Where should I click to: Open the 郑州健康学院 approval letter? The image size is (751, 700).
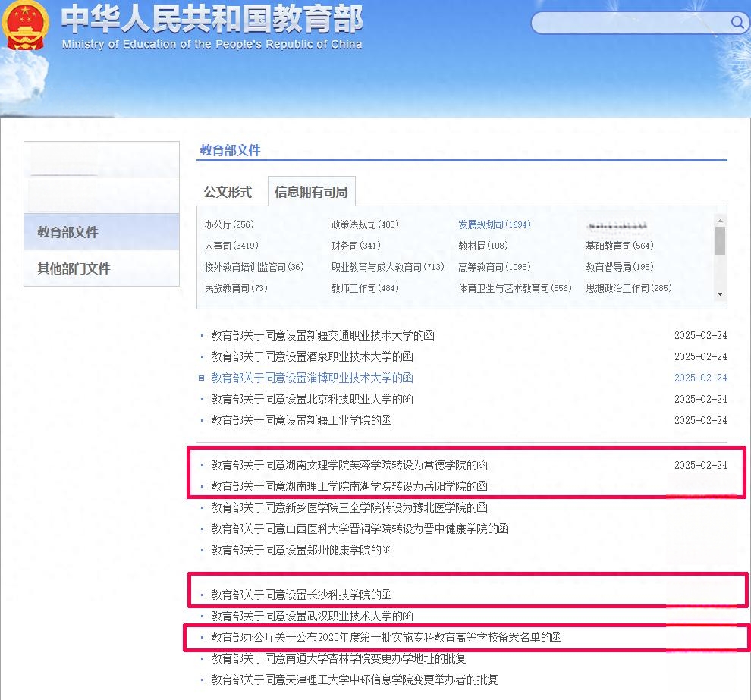[x=302, y=550]
